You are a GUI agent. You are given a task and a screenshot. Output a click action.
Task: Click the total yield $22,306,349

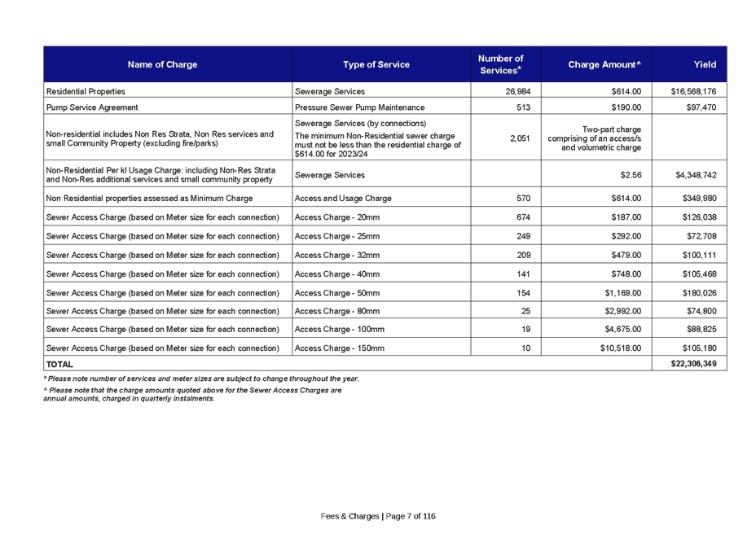point(693,364)
